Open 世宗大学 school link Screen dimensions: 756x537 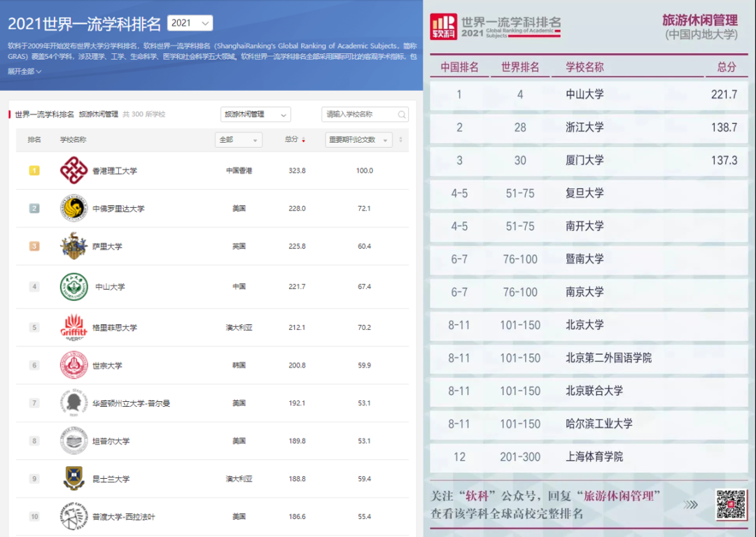click(x=107, y=366)
